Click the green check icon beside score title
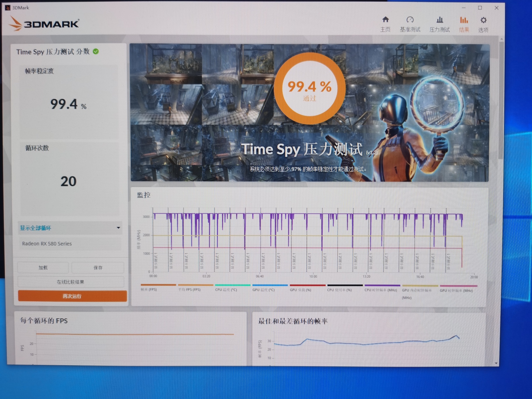This screenshot has height=399, width=532. click(96, 52)
